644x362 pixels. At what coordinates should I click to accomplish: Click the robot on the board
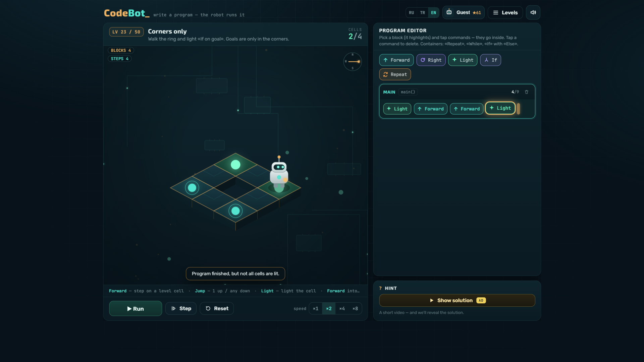(279, 174)
